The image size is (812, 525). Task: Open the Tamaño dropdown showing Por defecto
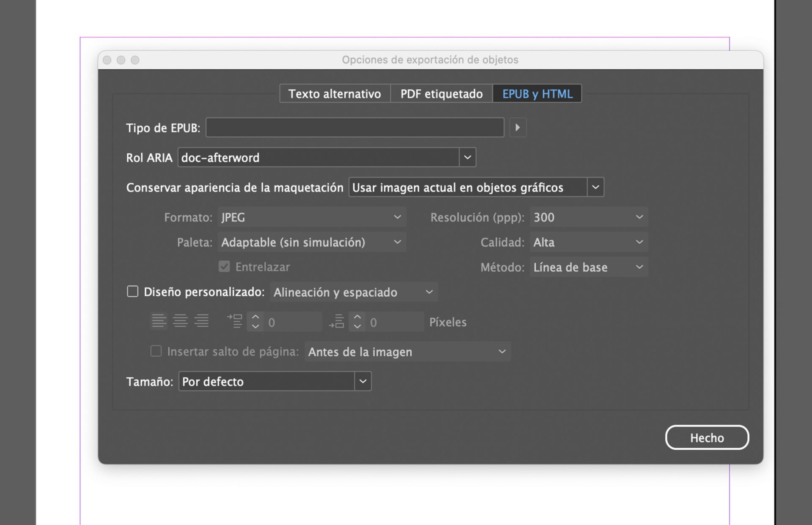tap(362, 381)
